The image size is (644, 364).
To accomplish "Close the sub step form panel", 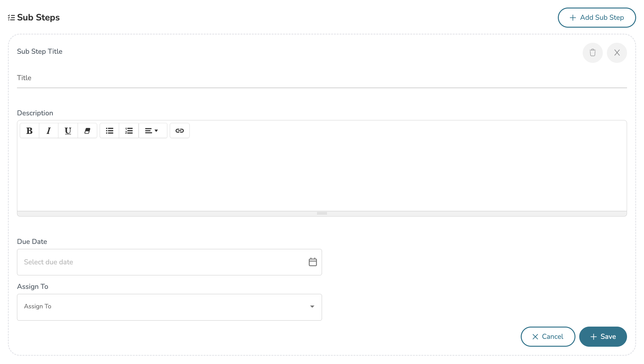I will [617, 53].
